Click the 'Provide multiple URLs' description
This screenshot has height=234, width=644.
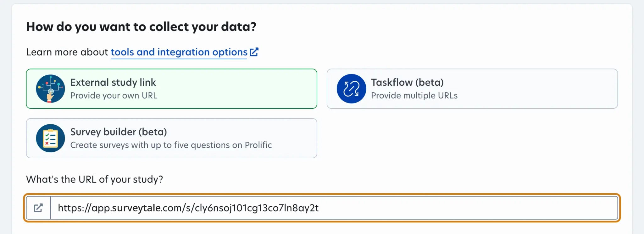click(x=414, y=95)
